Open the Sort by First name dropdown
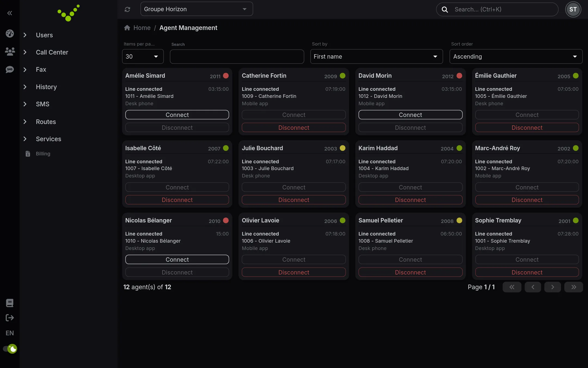The image size is (588, 368). tap(376, 56)
